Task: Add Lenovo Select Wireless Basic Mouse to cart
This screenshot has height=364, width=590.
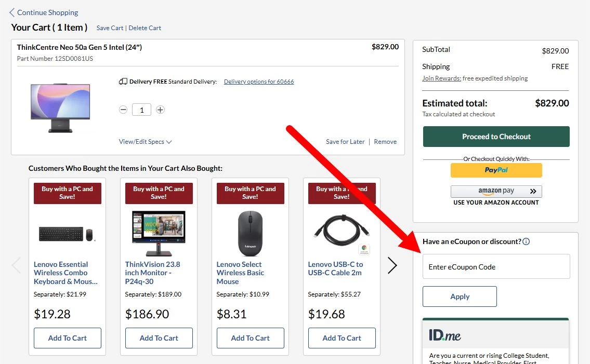Action: coord(250,338)
